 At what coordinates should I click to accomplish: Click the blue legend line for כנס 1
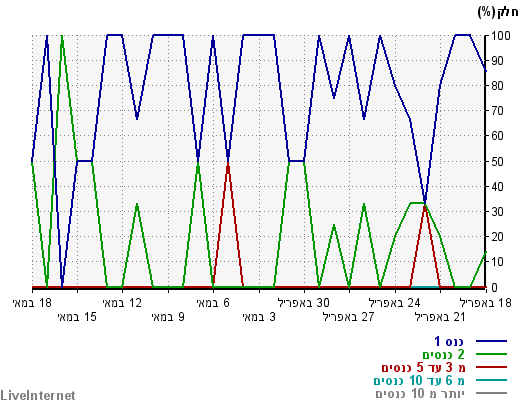(x=491, y=341)
